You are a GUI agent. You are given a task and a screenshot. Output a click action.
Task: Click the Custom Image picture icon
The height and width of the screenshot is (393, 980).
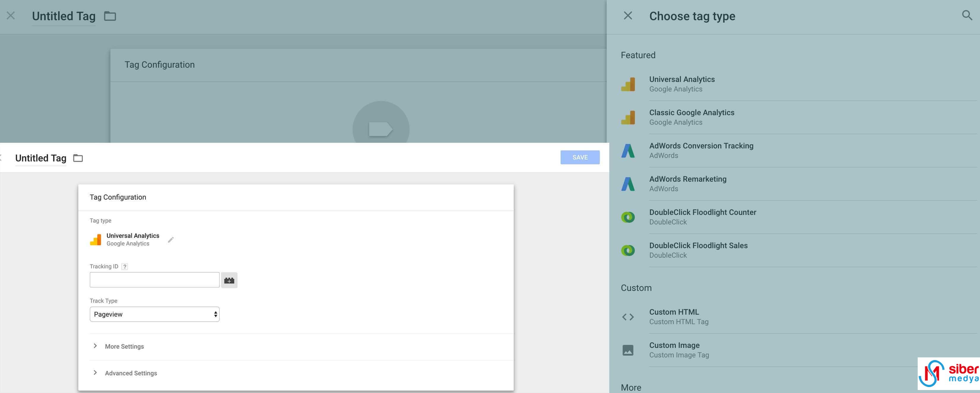pos(628,350)
